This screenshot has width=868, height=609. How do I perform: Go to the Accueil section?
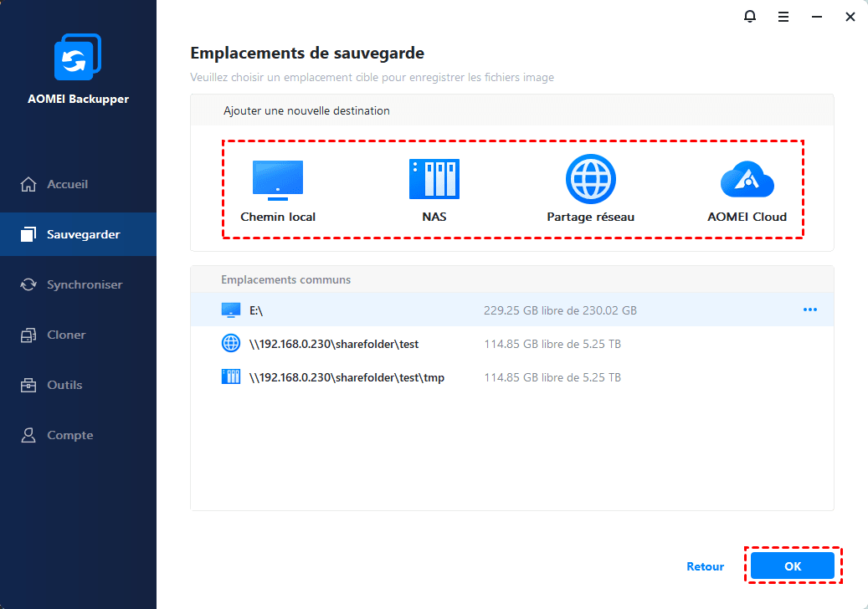tap(78, 184)
